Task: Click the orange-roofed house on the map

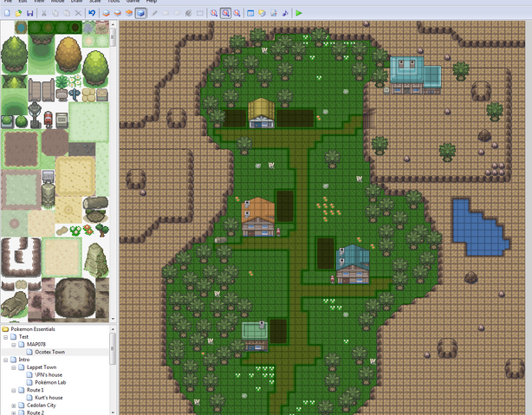Action: 258,217
